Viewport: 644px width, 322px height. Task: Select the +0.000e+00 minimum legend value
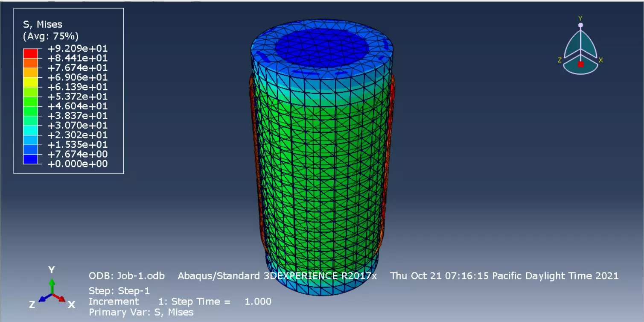click(x=77, y=164)
